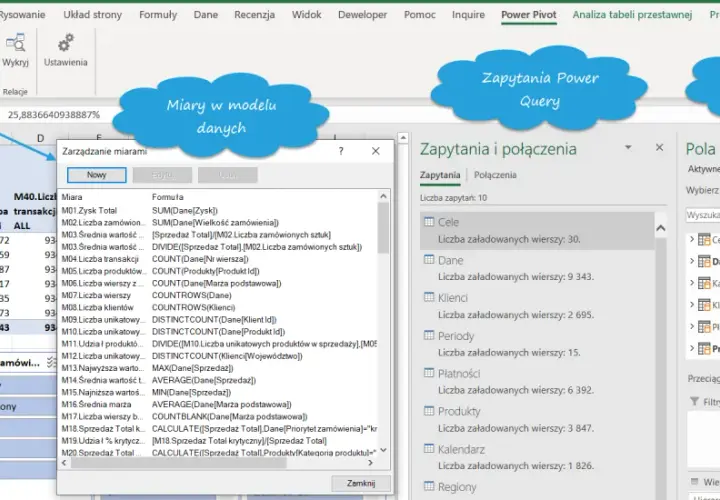Open the Widok ribbon tab
The image size is (720, 500).
point(307,15)
